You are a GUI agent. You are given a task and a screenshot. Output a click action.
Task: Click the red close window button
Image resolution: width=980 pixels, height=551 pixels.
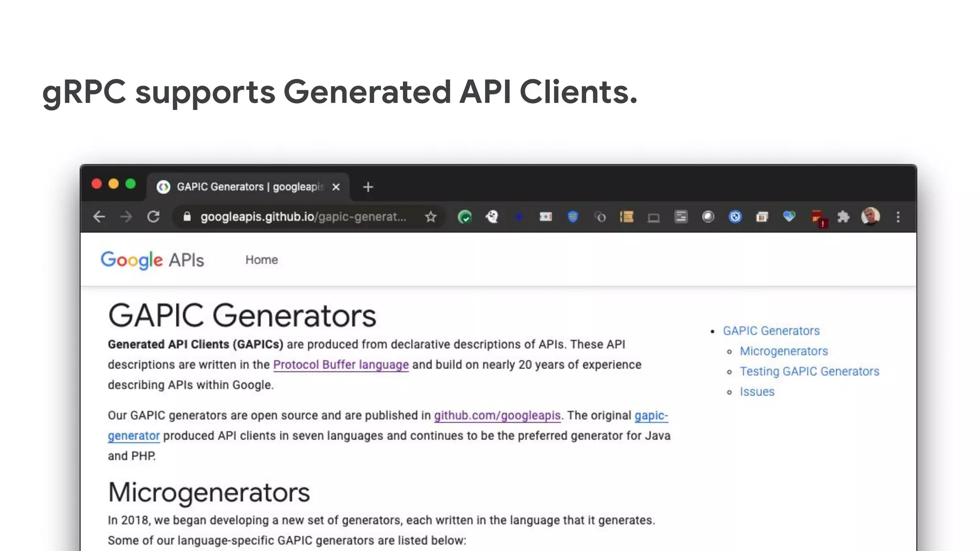97,184
